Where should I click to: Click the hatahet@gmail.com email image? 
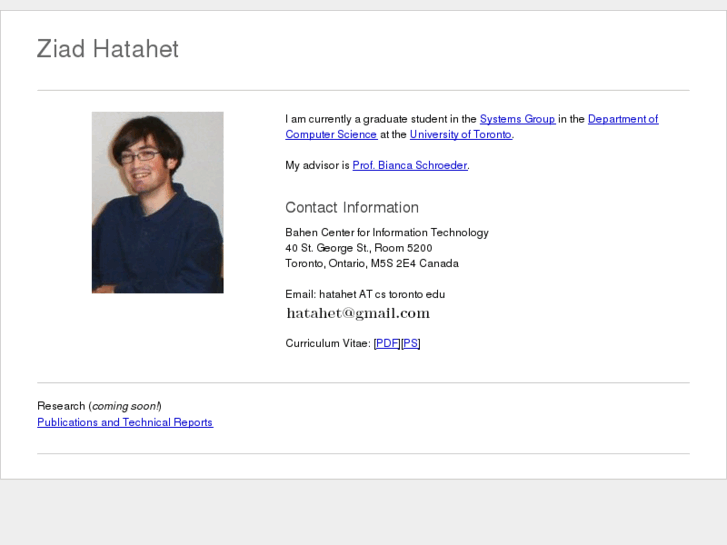pyautogui.click(x=358, y=314)
